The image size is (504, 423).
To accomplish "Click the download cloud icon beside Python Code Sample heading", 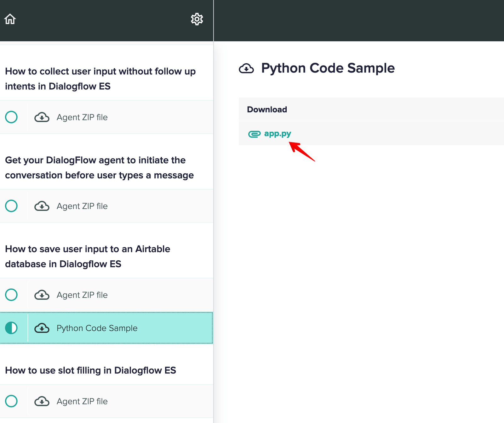I will [247, 68].
